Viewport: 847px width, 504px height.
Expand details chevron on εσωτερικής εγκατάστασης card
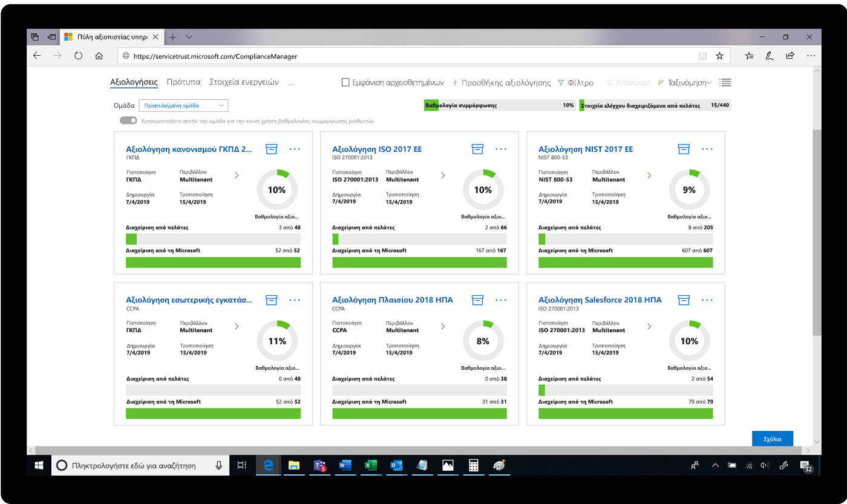pos(237,327)
